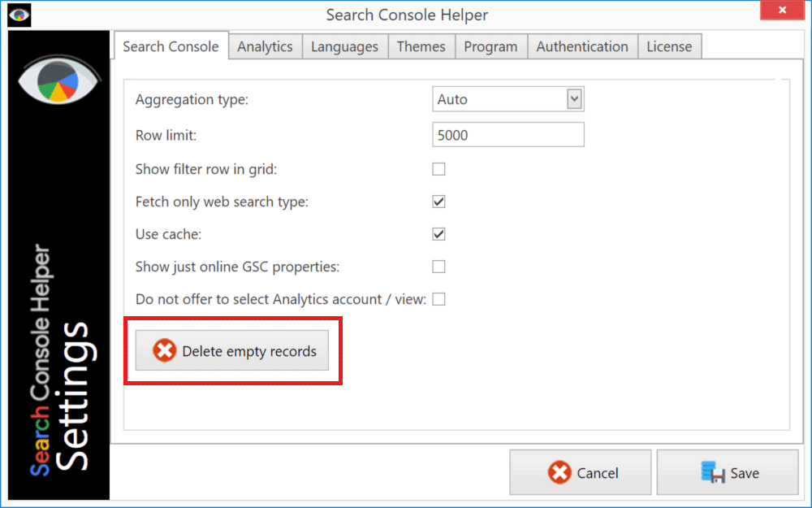The image size is (812, 508).
Task: View the License tab
Action: [x=670, y=46]
